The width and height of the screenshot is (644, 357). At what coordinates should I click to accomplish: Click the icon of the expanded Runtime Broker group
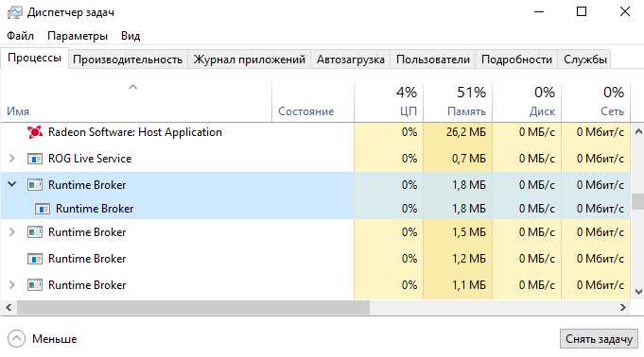(35, 185)
